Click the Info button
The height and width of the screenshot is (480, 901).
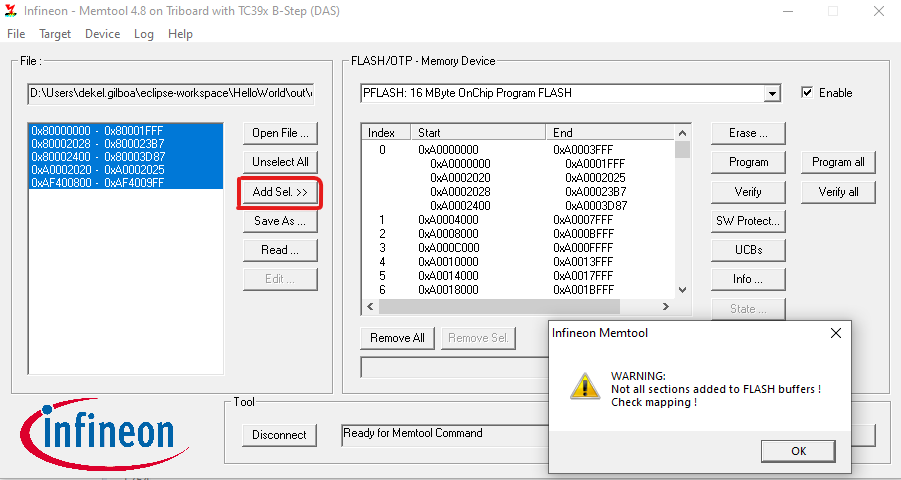coord(748,279)
